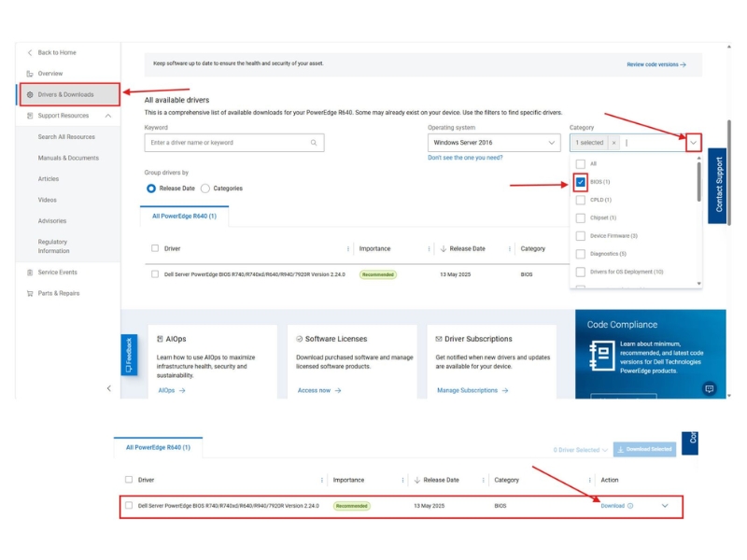The image size is (747, 560).
Task: Click the Download link for BIOS driver
Action: point(613,506)
